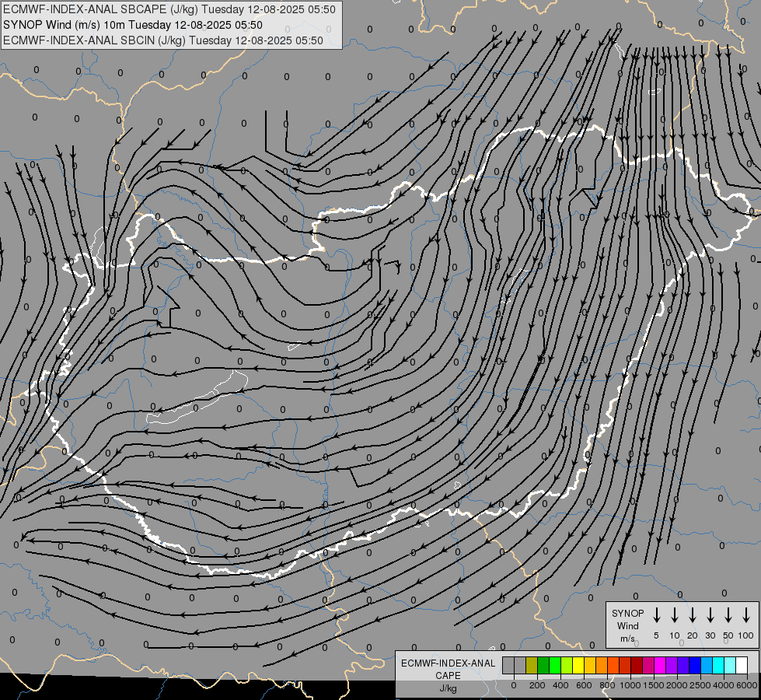The image size is (761, 700).
Task: Click the SYNOP Wind 10m title line
Action: 132,25
